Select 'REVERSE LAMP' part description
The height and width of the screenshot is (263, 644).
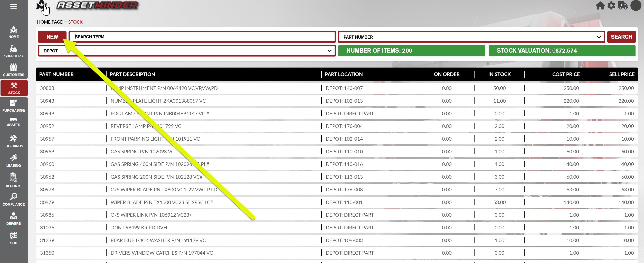[146, 126]
